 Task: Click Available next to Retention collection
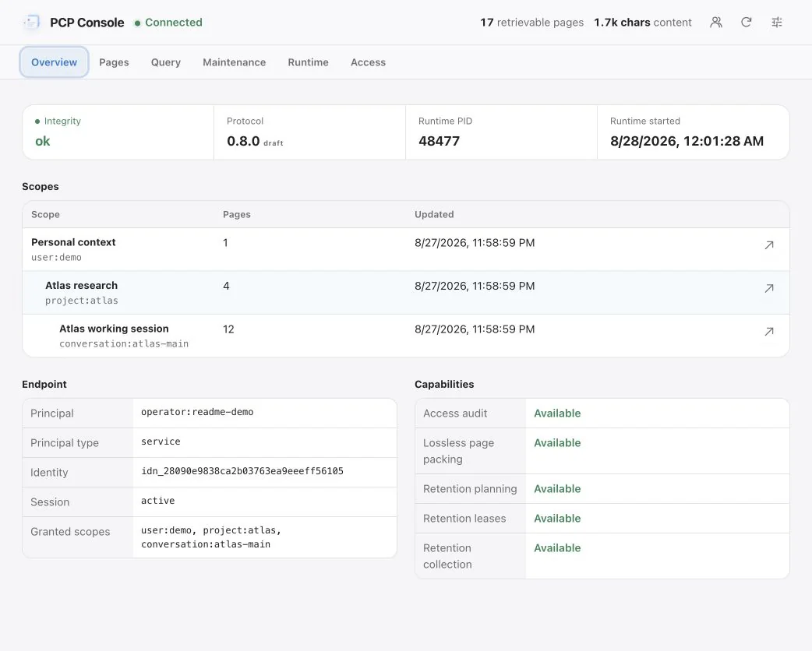[x=557, y=548]
